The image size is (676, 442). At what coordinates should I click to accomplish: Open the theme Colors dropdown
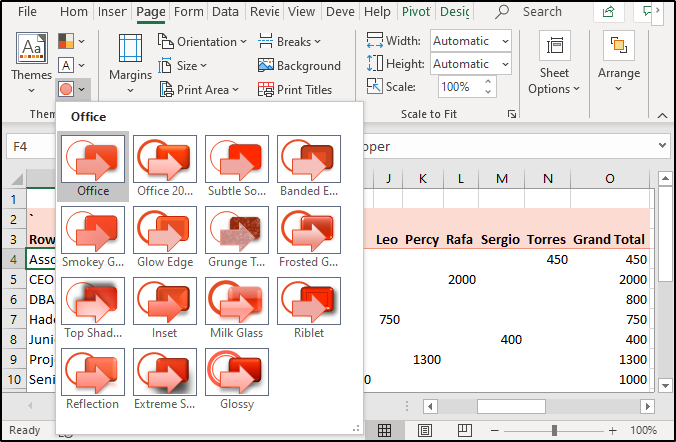tap(72, 42)
